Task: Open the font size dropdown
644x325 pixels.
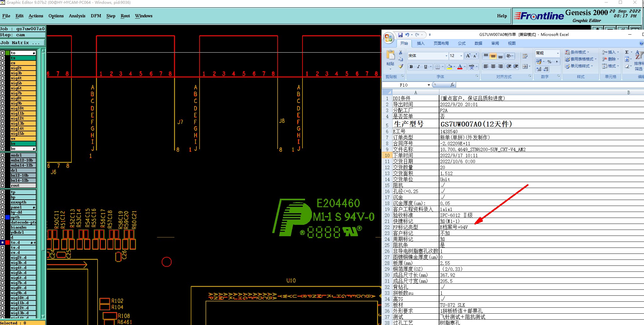Action: [x=461, y=56]
